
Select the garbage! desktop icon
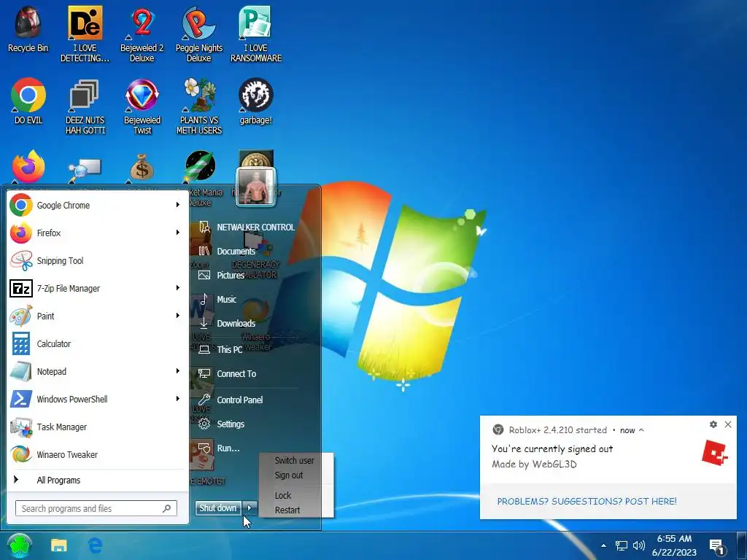(256, 101)
